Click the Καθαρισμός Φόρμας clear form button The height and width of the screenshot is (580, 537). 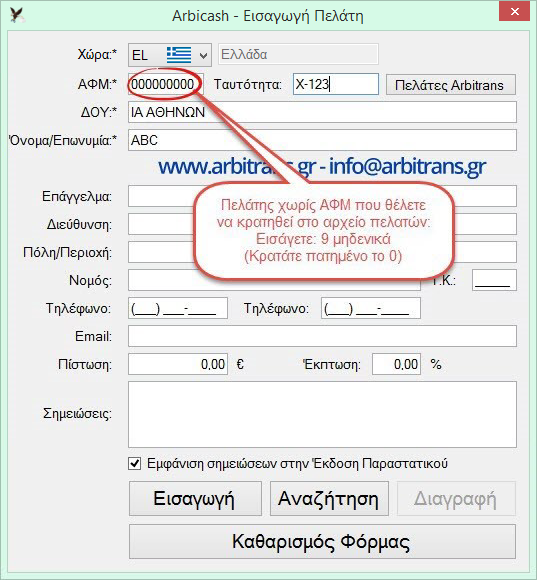coord(322,542)
